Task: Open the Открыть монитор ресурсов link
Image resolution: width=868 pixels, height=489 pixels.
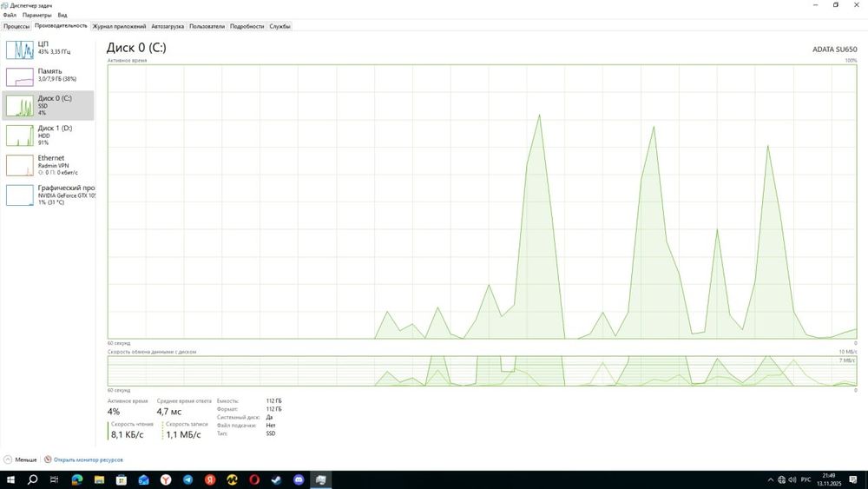Action: pyautogui.click(x=83, y=459)
